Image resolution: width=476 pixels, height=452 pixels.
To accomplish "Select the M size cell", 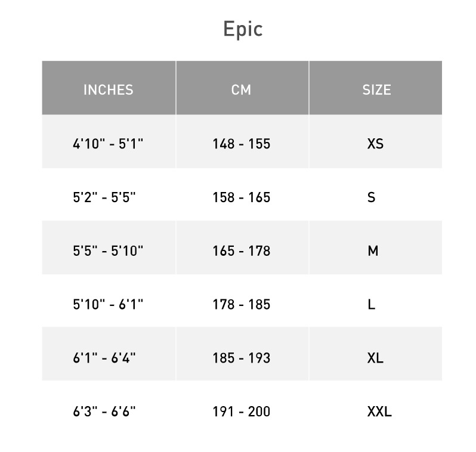I will 373,251.
